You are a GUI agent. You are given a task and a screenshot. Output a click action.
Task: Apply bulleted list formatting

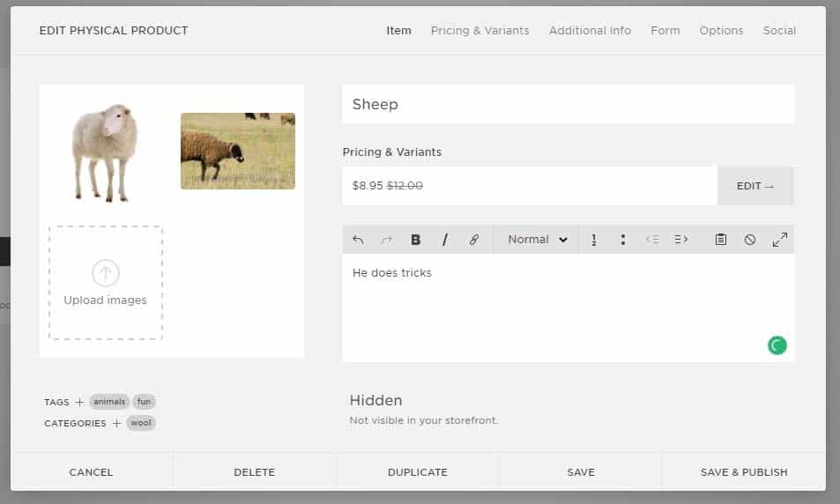click(622, 240)
